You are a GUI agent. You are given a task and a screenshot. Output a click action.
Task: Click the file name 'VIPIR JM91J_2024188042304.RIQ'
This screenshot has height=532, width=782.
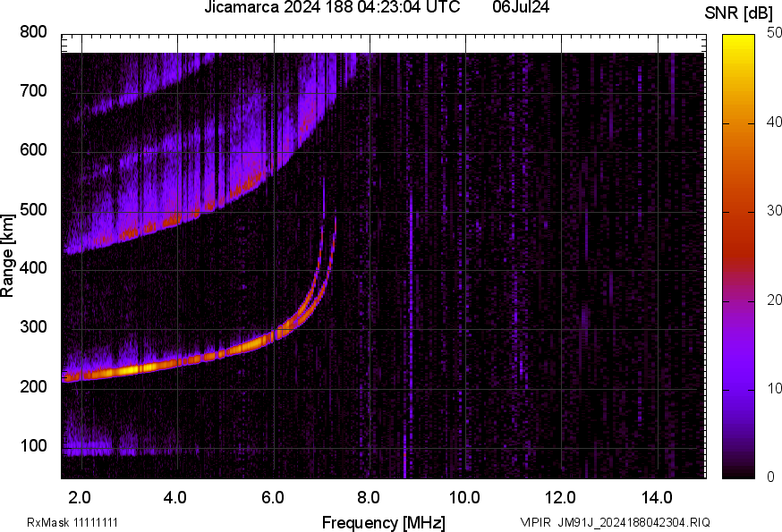pyautogui.click(x=615, y=522)
